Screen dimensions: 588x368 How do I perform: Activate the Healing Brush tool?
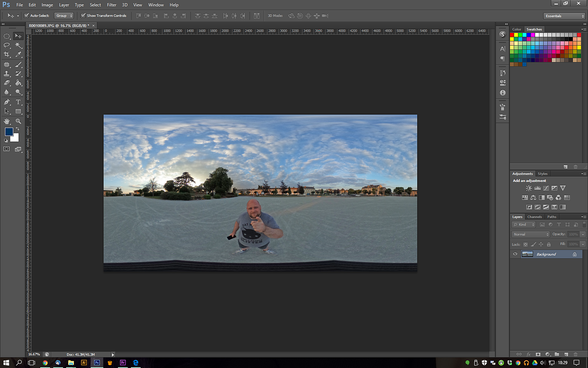7,64
